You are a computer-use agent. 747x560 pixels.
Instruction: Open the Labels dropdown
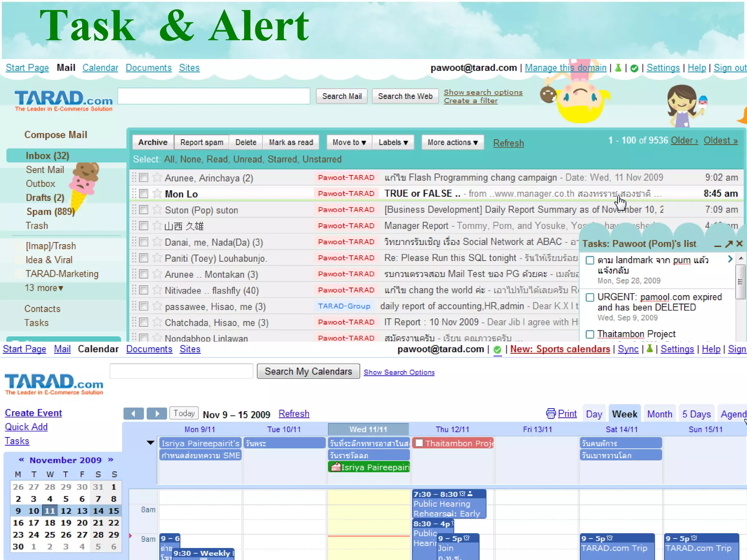[x=393, y=142]
